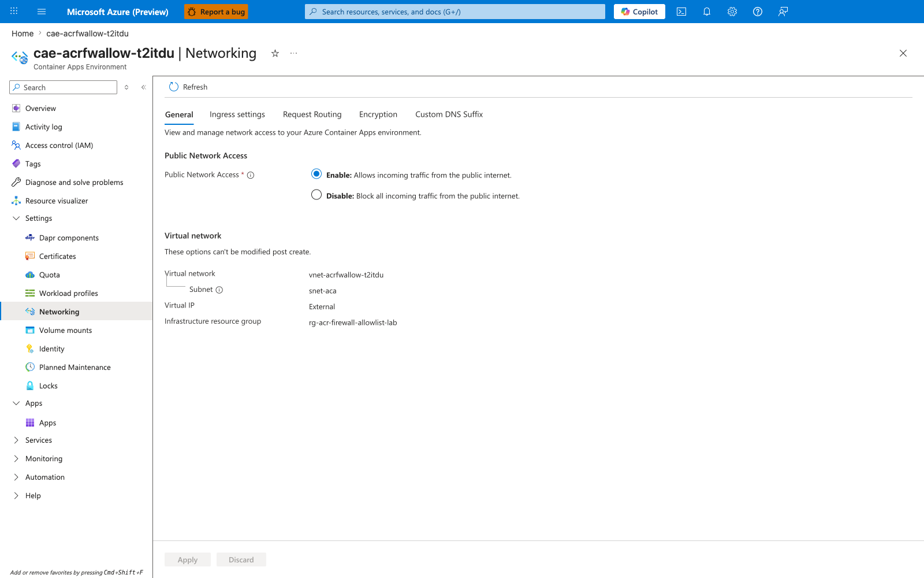
Task: Click Microsoft Azure (Preview) logo text
Action: tap(118, 12)
